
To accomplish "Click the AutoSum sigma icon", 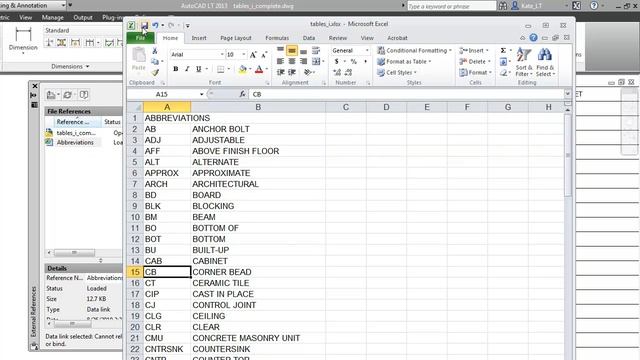I will (x=503, y=50).
